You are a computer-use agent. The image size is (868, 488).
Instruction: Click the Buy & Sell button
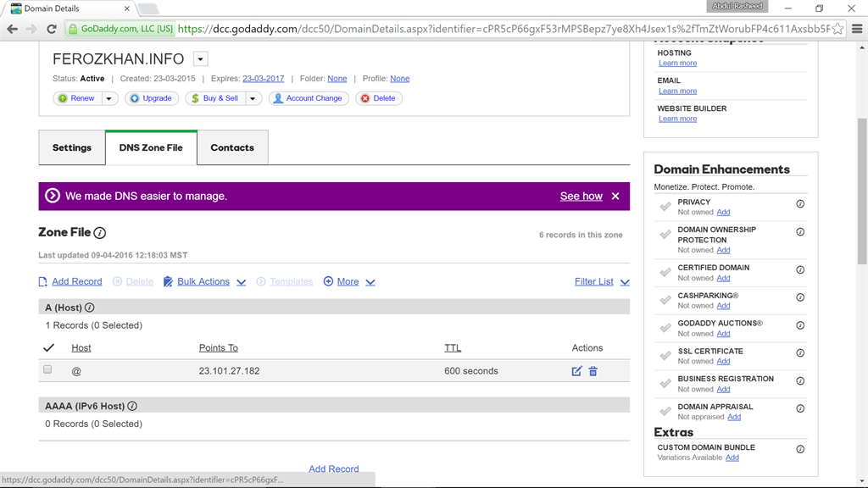(x=215, y=98)
